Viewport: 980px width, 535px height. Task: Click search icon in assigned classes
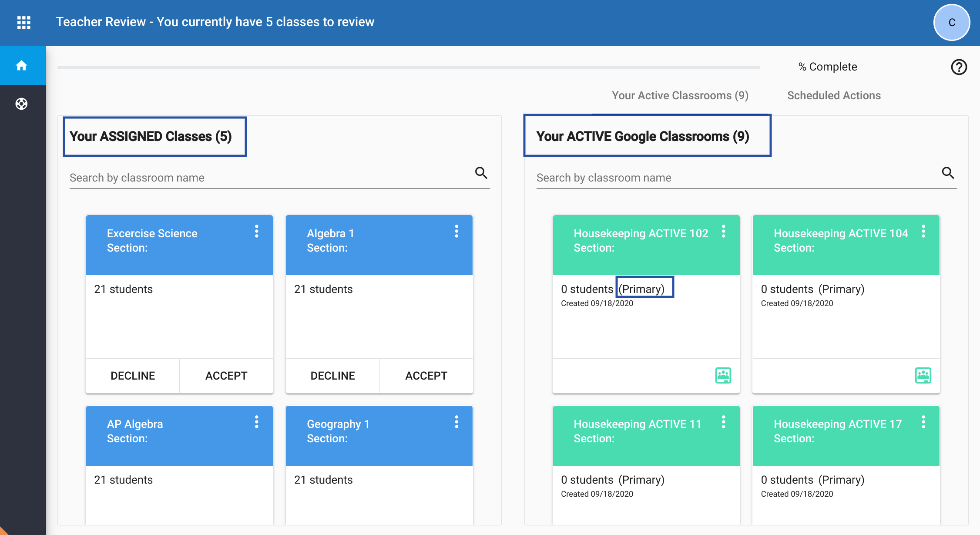481,173
